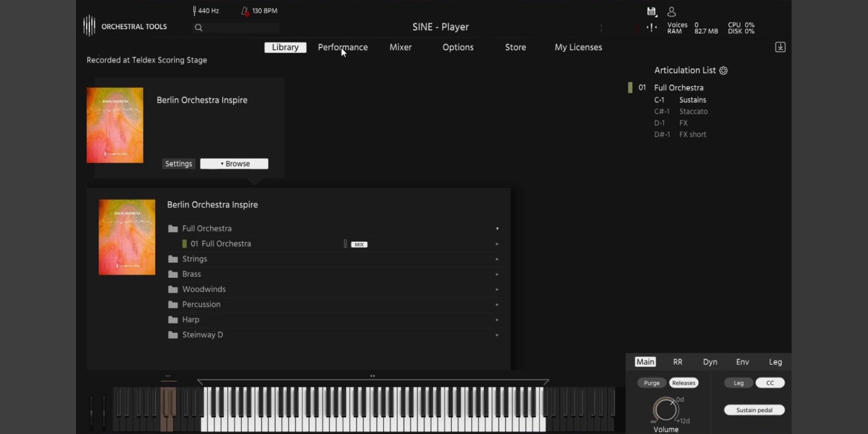
Task: Click the Settings button for Berlin Orchestra Inspire
Action: (178, 164)
